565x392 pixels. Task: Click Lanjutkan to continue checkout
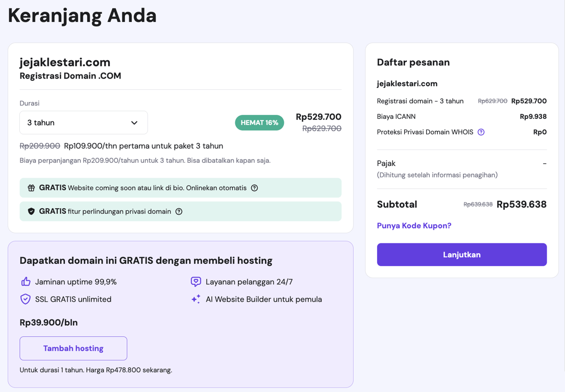tap(461, 254)
